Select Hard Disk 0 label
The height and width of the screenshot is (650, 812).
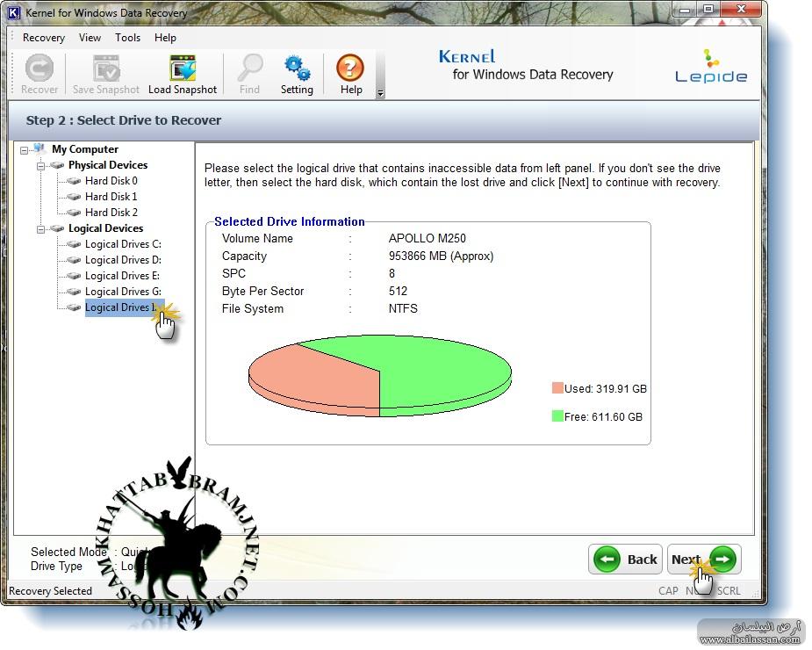111,181
